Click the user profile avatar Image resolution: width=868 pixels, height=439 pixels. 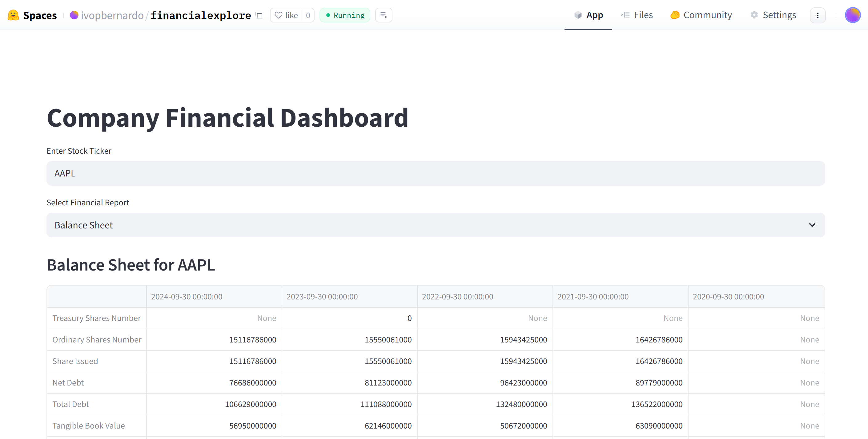[852, 15]
